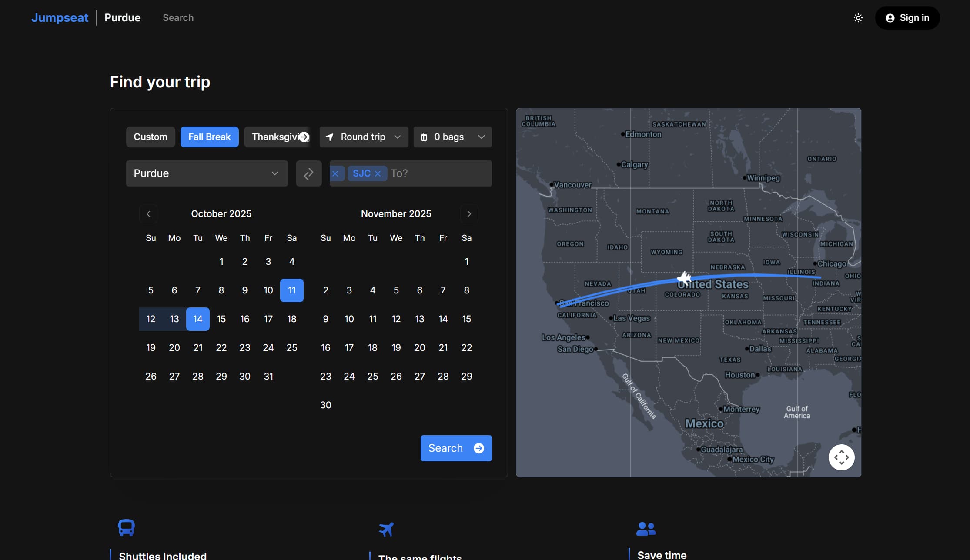Select the Custom date preset

coord(150,137)
